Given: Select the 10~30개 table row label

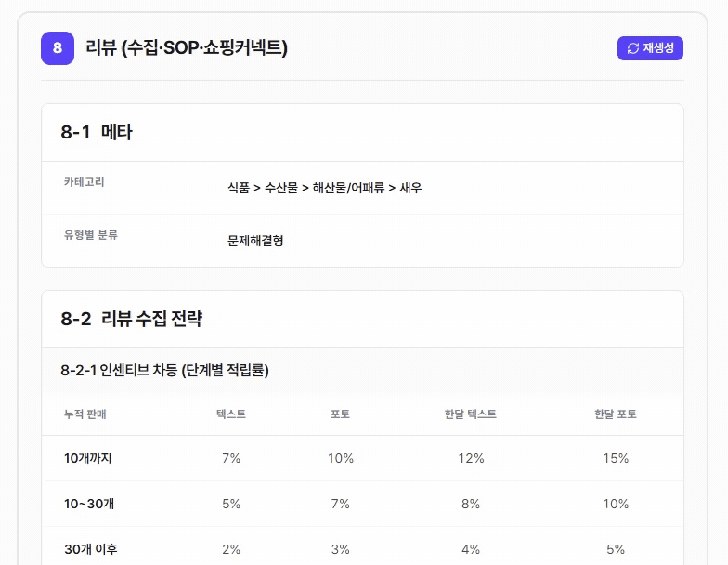Looking at the screenshot, I should pyautogui.click(x=89, y=504).
